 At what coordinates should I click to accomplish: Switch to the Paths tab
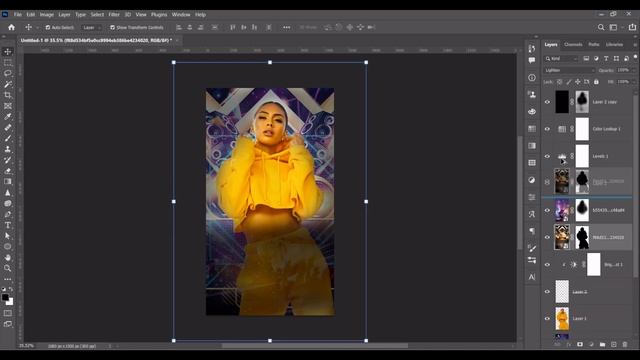pyautogui.click(x=594, y=44)
